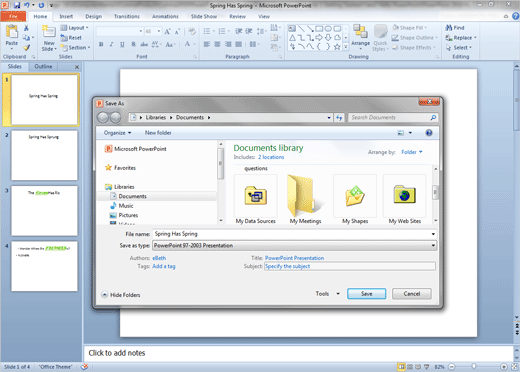Screen dimensions: 520x372
Task: Open the My Data Sources folder
Action: [256, 199]
